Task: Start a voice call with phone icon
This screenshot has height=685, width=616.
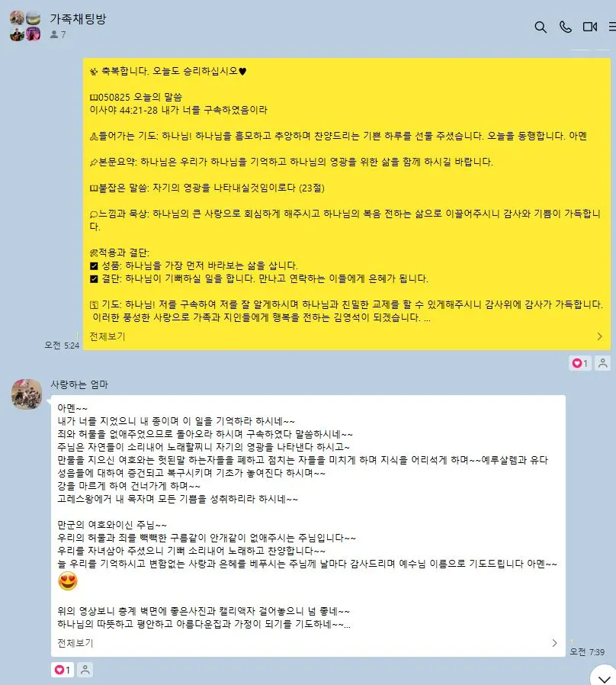Action: pyautogui.click(x=566, y=27)
